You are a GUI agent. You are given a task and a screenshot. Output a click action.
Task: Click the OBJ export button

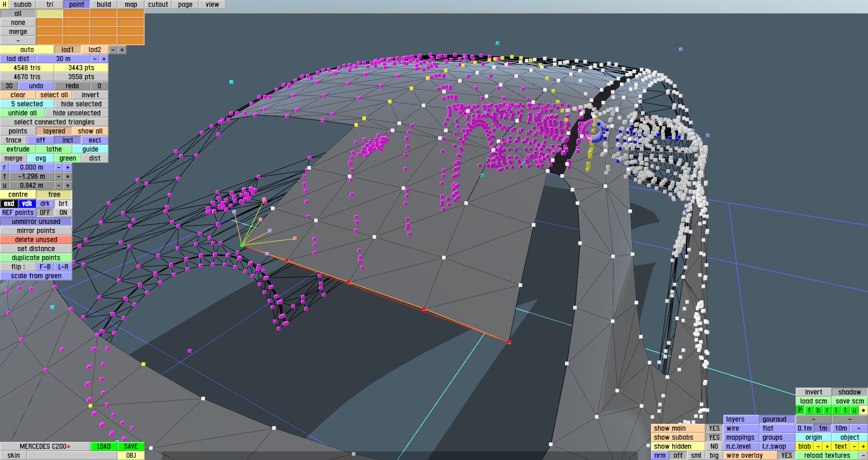[x=131, y=455]
